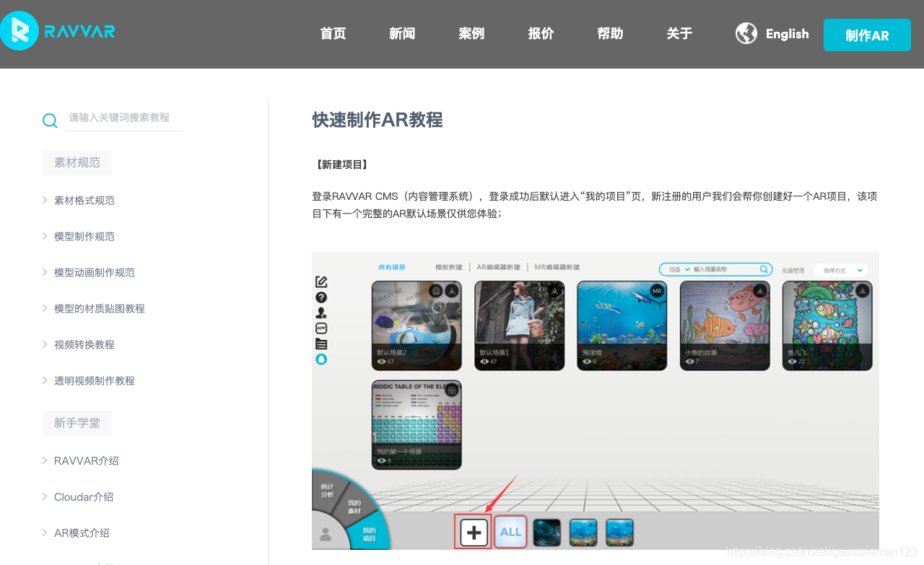Open the 模型的材质贴图教程 tutorial
Image resolution: width=924 pixels, height=565 pixels.
[100, 308]
